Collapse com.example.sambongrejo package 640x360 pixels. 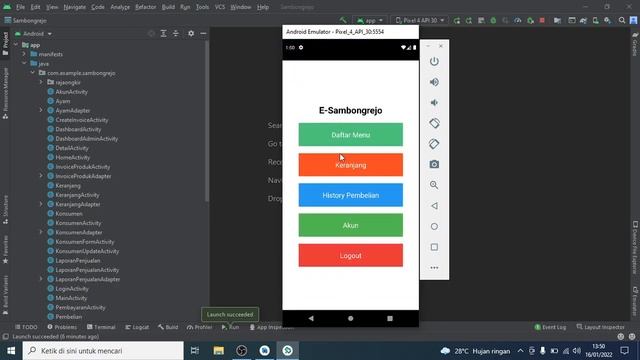pyautogui.click(x=33, y=73)
